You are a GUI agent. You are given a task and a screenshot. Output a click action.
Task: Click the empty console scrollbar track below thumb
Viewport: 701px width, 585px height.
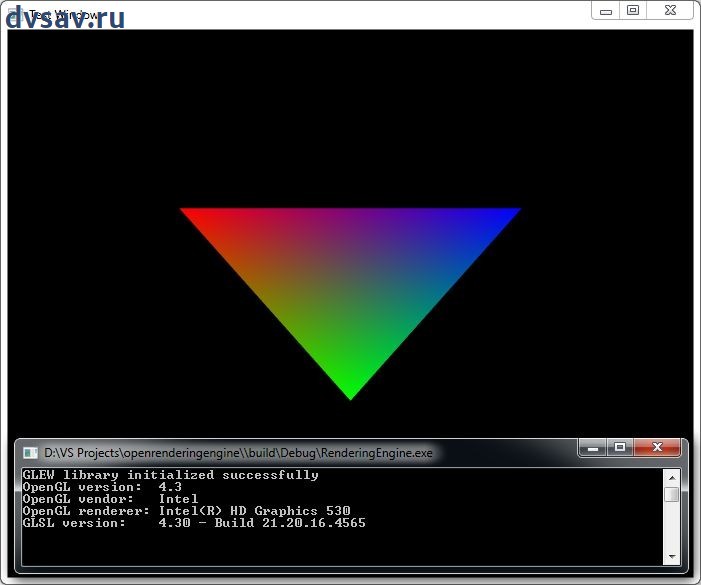click(x=672, y=527)
